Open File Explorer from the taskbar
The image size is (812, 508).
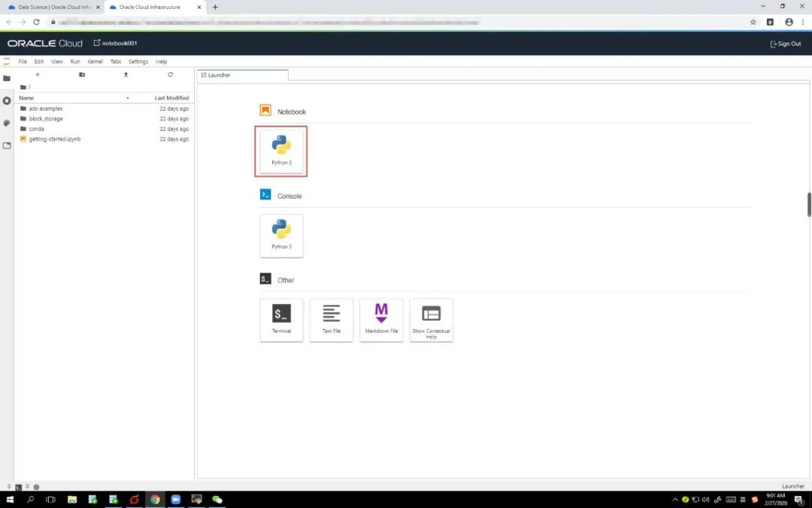coord(72,500)
